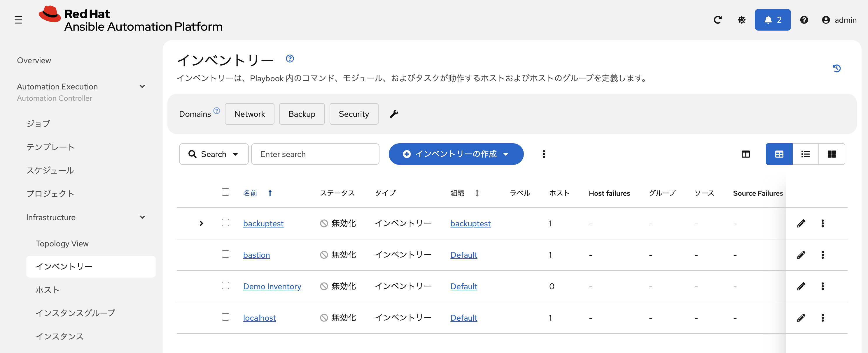This screenshot has height=353, width=868.
Task: Click the refresh icon in the header
Action: point(717,20)
